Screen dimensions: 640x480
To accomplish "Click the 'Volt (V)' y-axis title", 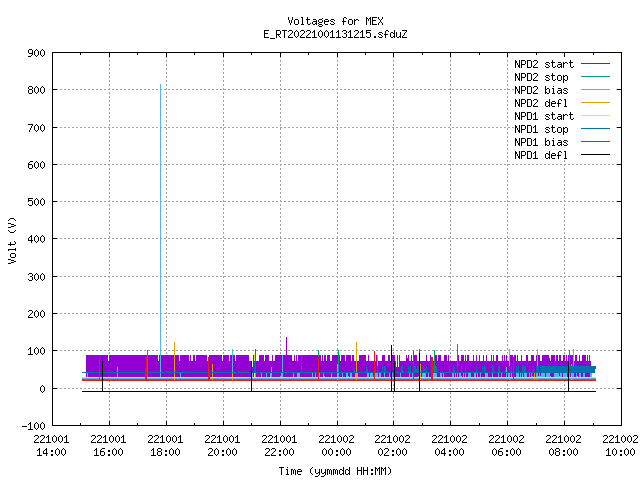I will click(13, 240).
